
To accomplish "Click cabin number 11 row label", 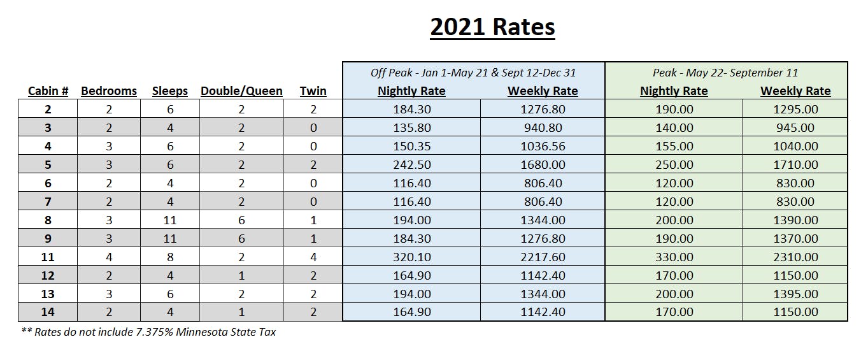I will [48, 257].
